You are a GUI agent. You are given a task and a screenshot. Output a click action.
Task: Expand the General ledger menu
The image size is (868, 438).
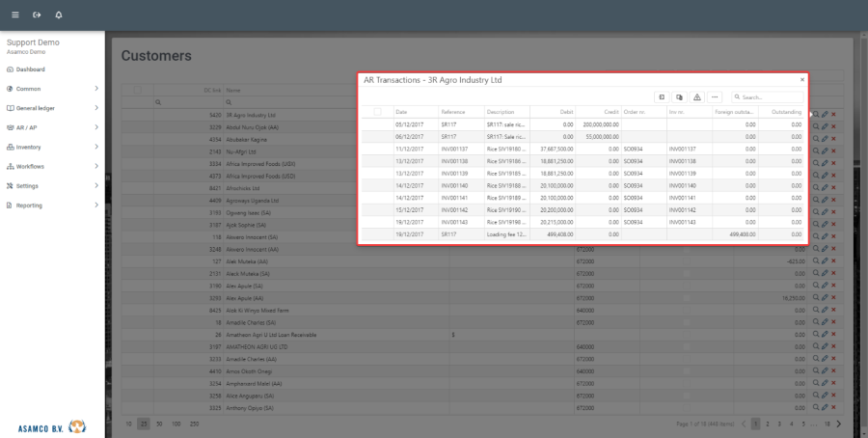(53, 108)
